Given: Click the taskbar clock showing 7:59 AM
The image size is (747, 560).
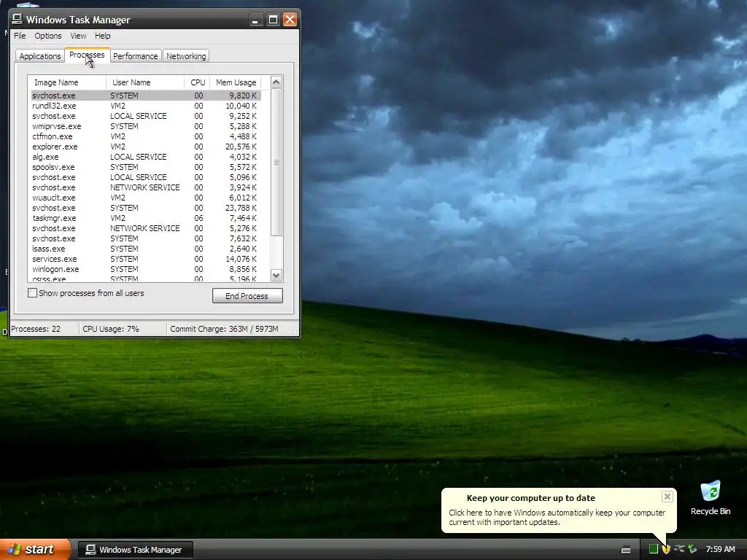Looking at the screenshot, I should (720, 549).
